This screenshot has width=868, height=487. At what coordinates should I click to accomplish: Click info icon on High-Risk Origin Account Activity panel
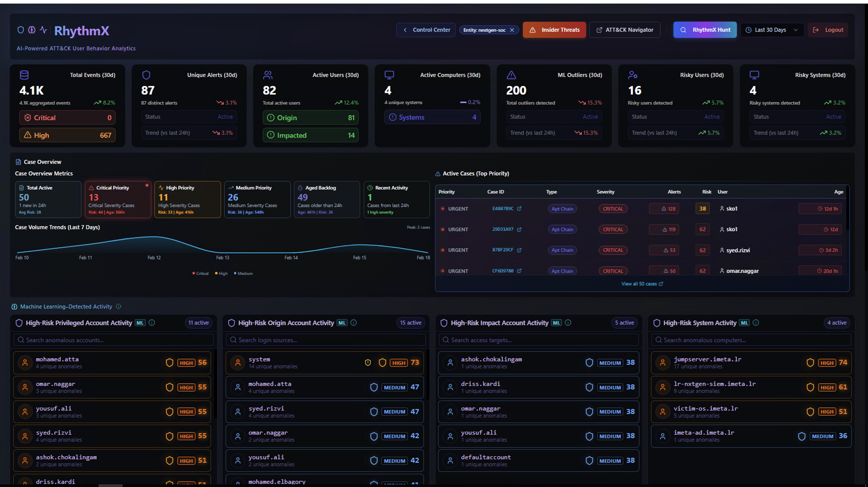pyautogui.click(x=353, y=323)
